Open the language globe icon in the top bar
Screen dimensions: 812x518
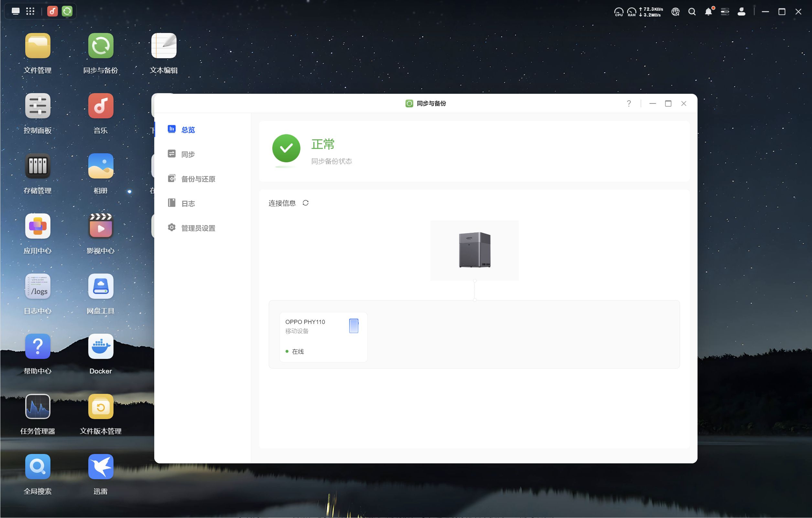pos(675,12)
